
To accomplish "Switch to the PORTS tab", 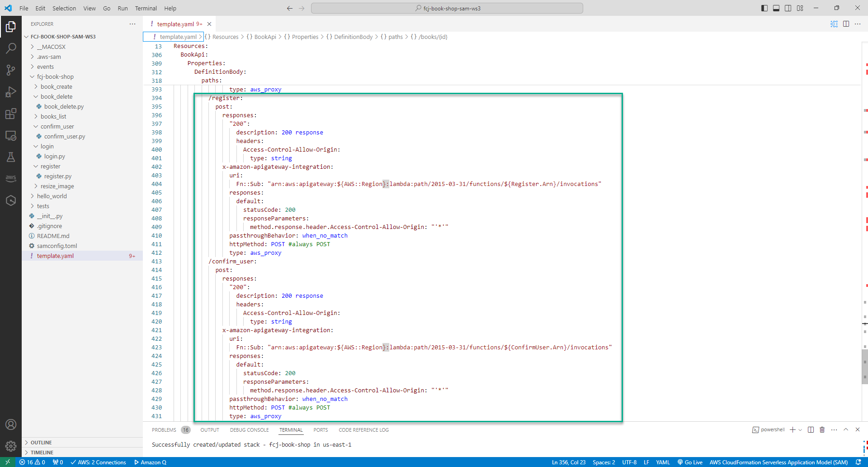I will pos(321,430).
